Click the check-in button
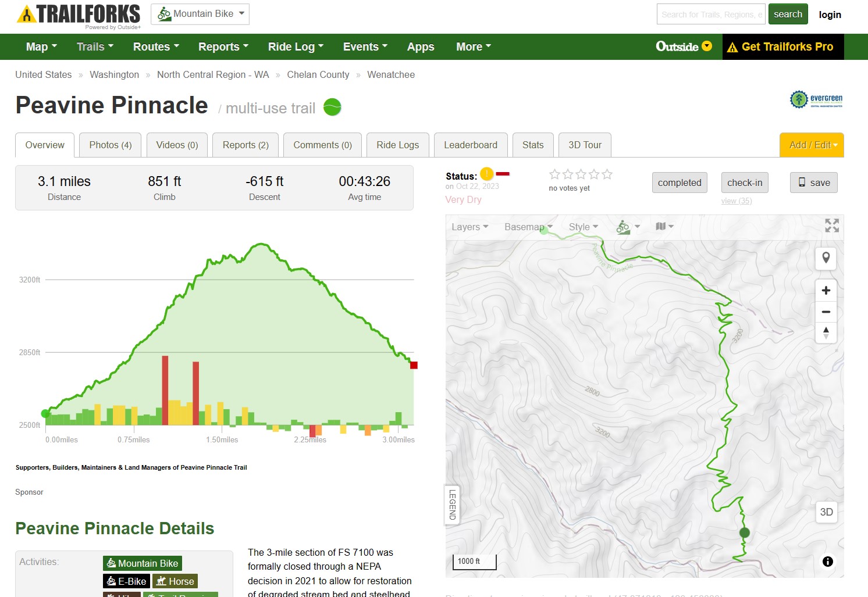The width and height of the screenshot is (868, 597). pos(745,183)
